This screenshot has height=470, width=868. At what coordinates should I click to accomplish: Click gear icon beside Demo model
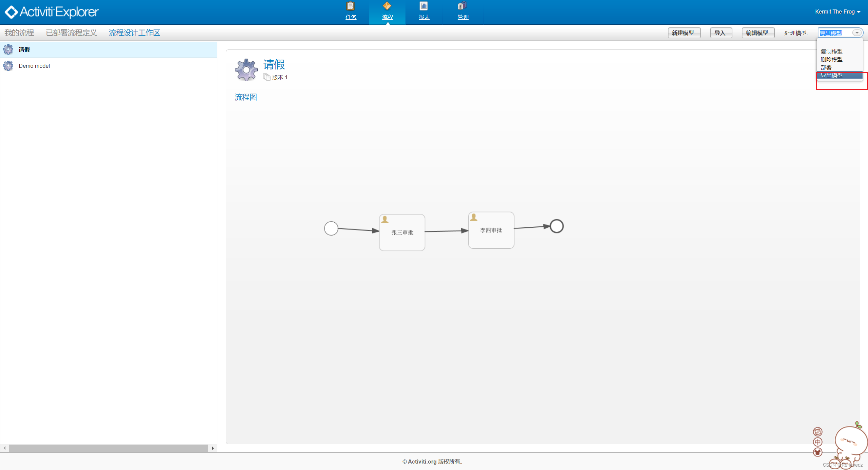8,66
